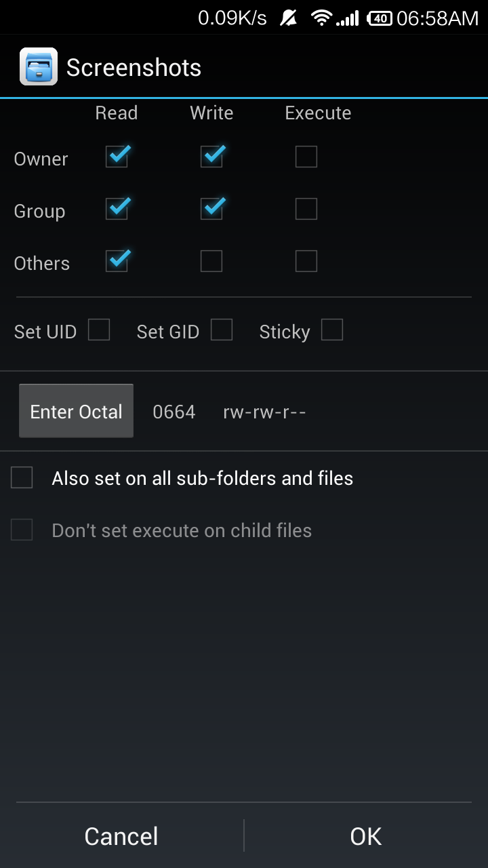The height and width of the screenshot is (868, 488).
Task: Uncheck Owner Write permission
Action: (212, 157)
